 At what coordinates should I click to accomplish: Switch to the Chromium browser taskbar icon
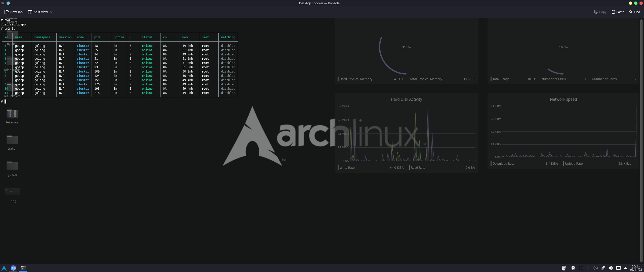coord(13,268)
